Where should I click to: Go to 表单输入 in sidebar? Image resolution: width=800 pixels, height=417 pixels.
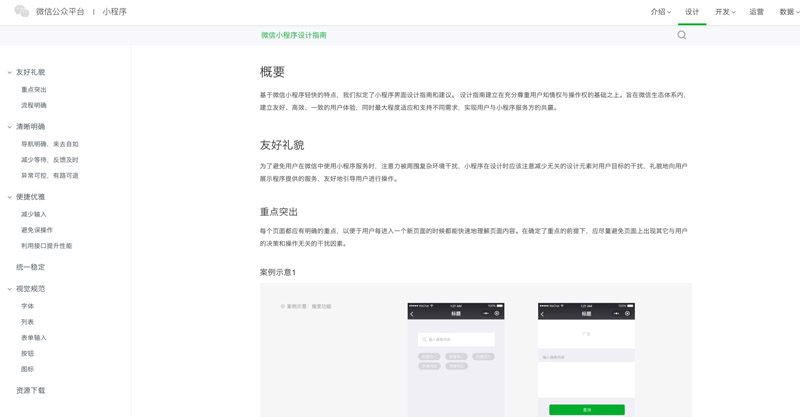pyautogui.click(x=34, y=338)
